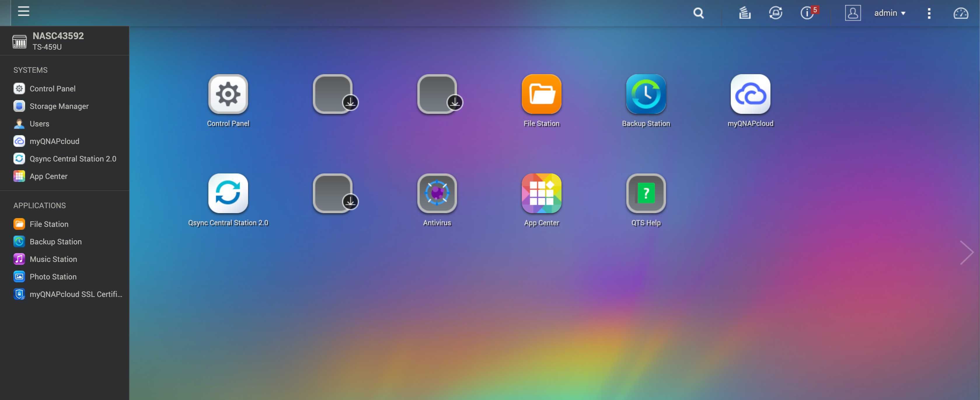This screenshot has width=980, height=400.
Task: Open the dashboard gauge icon
Action: [x=961, y=13]
